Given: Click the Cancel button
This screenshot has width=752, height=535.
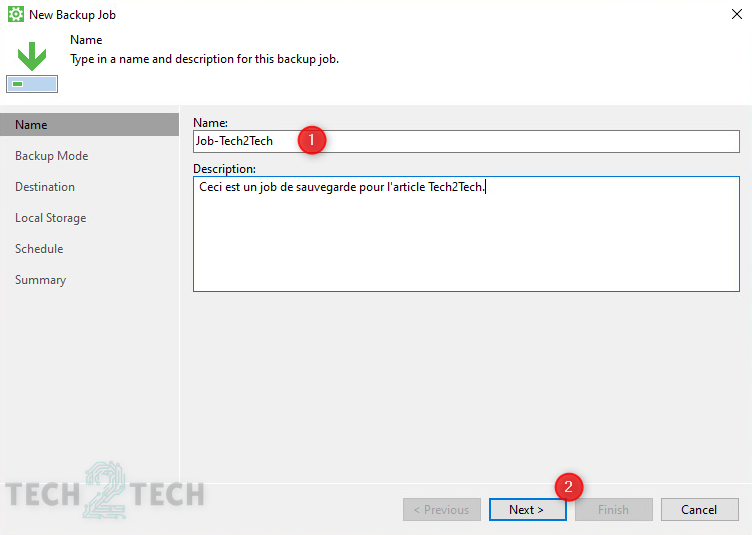Looking at the screenshot, I should pyautogui.click(x=699, y=510).
